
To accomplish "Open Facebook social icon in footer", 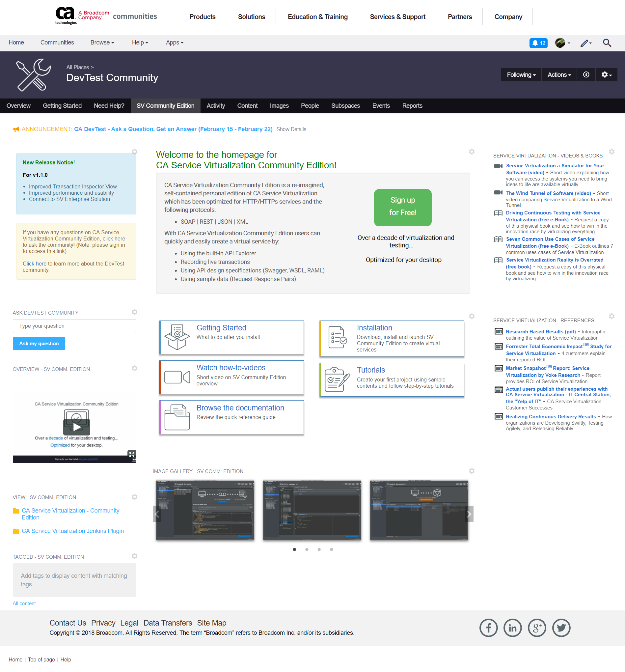I will click(x=489, y=628).
